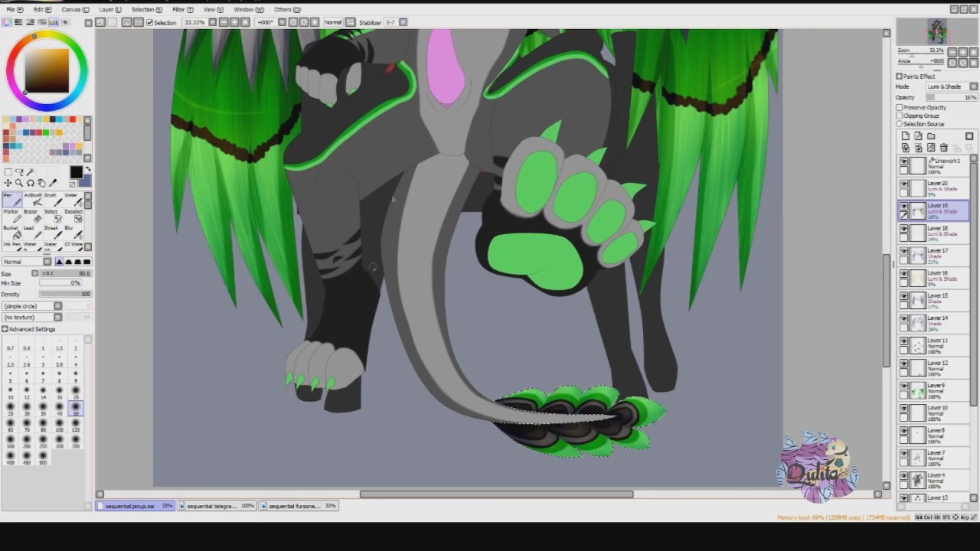This screenshot has height=551, width=980.
Task: Clear the selected layer
Action: tap(931, 148)
